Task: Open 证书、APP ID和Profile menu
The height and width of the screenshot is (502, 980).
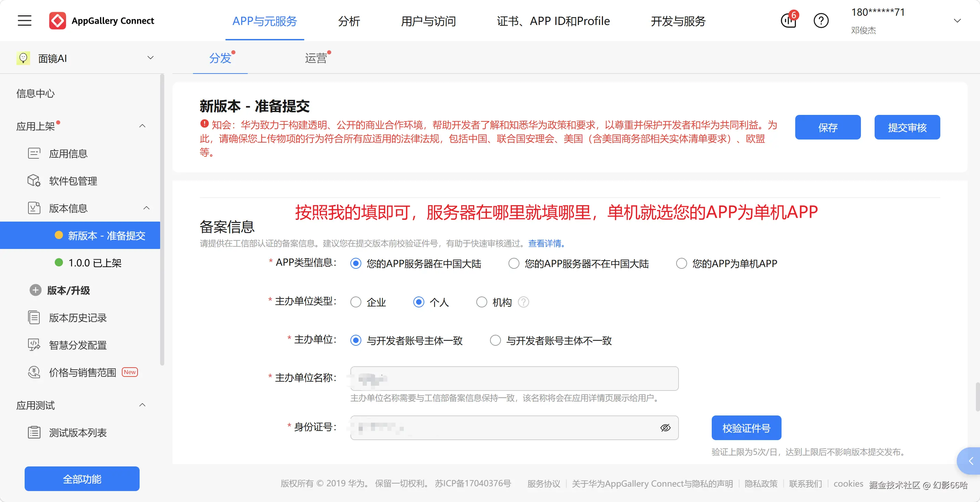Action: pyautogui.click(x=553, y=21)
